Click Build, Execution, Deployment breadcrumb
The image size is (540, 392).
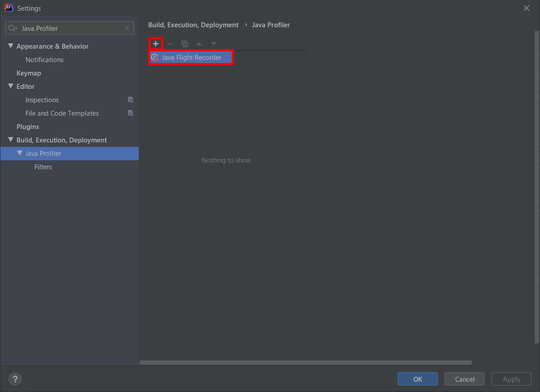point(193,25)
